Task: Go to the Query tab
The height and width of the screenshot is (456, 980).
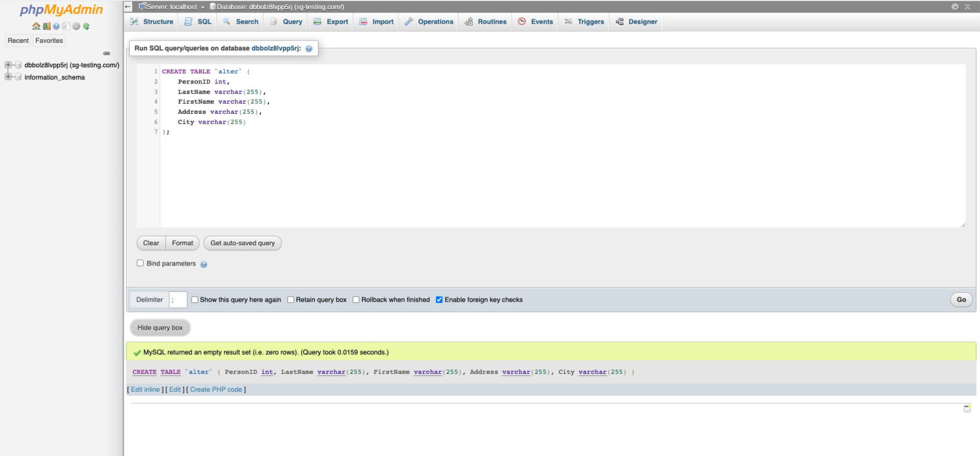Action: point(286,21)
